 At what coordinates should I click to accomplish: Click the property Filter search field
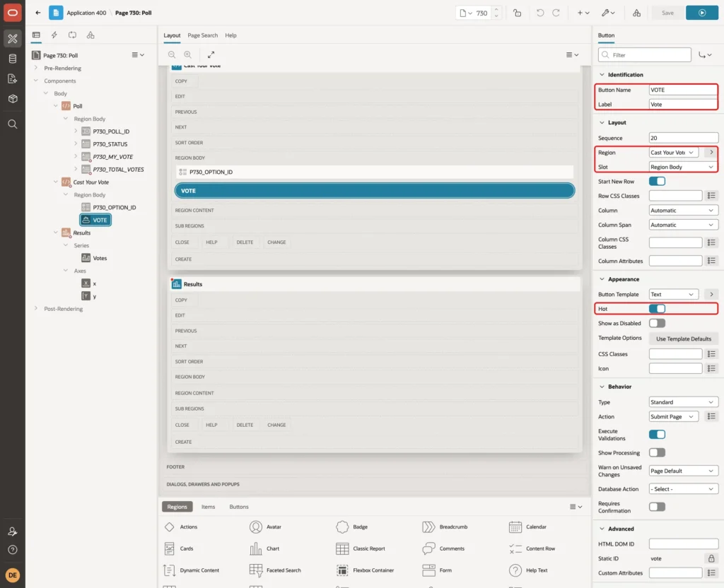[x=645, y=55]
